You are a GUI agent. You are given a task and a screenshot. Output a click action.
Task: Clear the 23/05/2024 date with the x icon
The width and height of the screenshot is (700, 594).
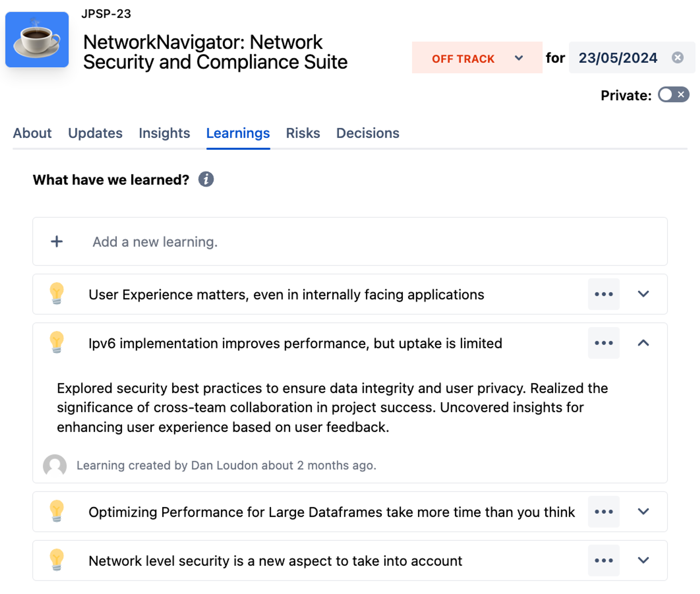[677, 58]
